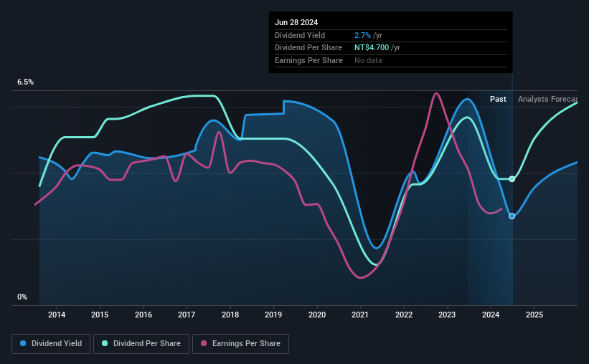The width and height of the screenshot is (589, 364).
Task: Click the 2016 x-axis label
Action: (x=143, y=315)
